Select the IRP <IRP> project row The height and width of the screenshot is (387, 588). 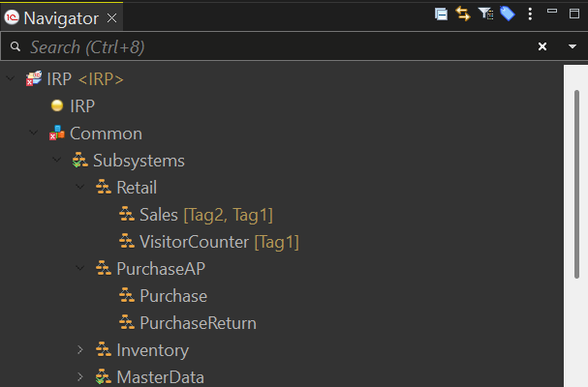(85, 79)
